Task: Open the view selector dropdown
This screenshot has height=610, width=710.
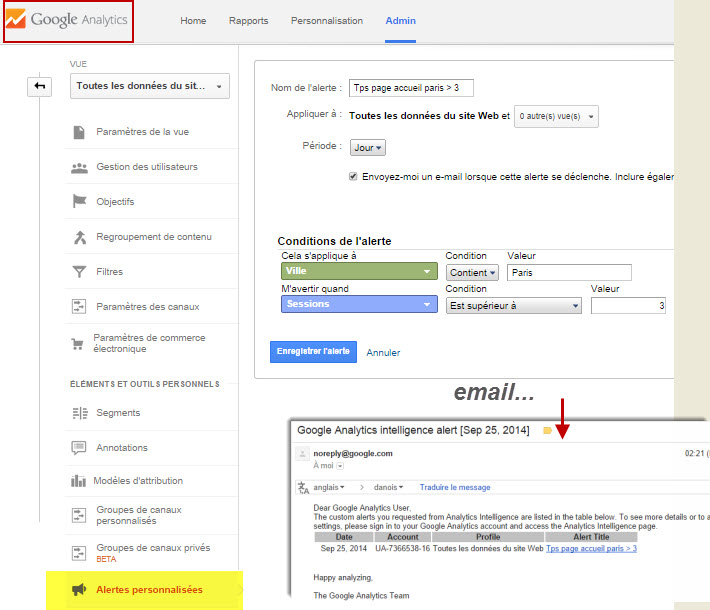Action: point(150,86)
